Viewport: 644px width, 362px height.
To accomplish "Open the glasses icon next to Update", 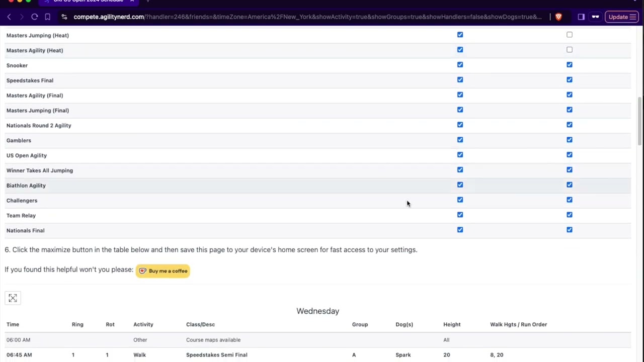I will (x=595, y=17).
